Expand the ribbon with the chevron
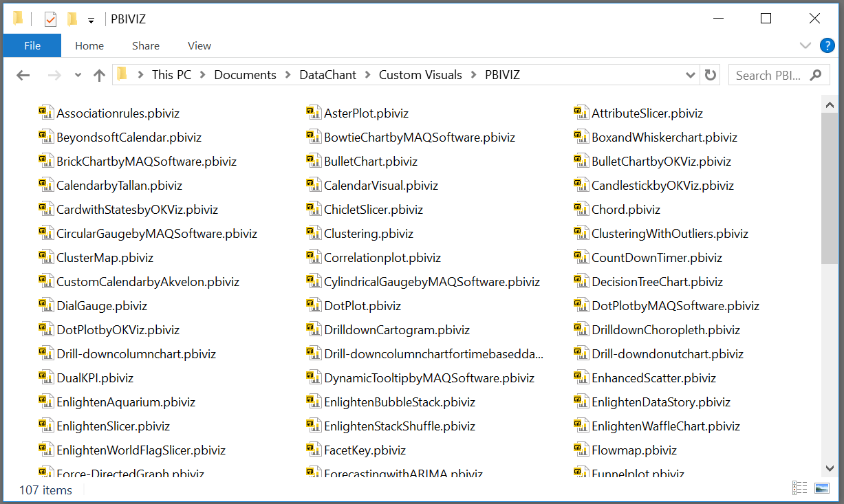844x504 pixels. pos(805,45)
